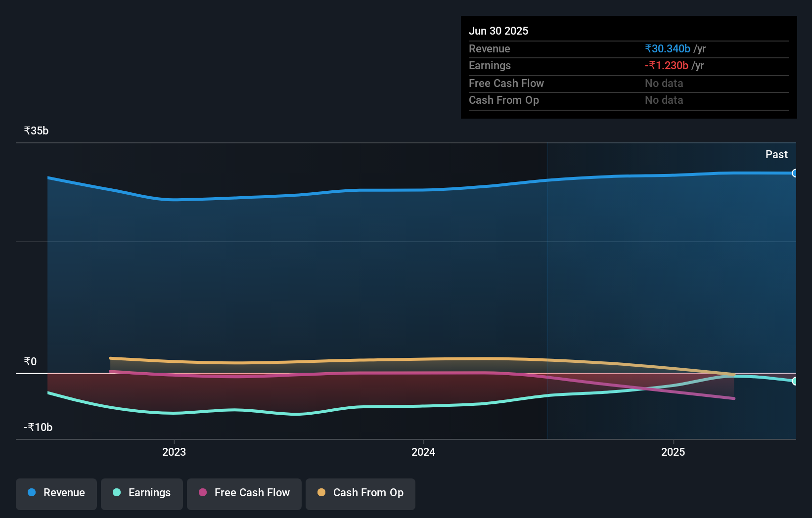Click the Free Cash Flow row label in the tooltip
The height and width of the screenshot is (518, 812).
[x=506, y=83]
